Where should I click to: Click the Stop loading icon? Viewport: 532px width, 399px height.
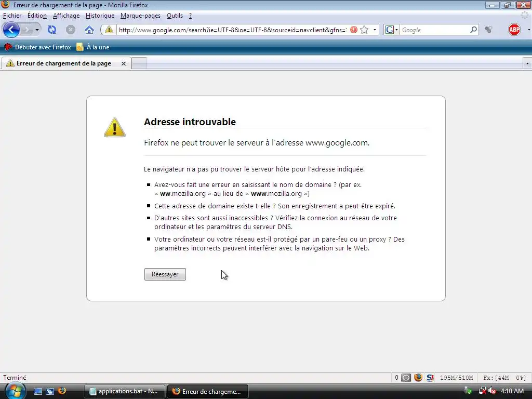point(71,30)
